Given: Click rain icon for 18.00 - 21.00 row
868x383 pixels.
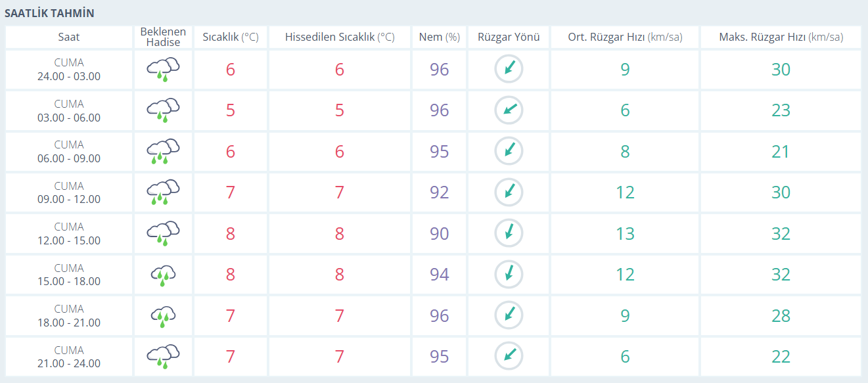Looking at the screenshot, I should 163,315.
